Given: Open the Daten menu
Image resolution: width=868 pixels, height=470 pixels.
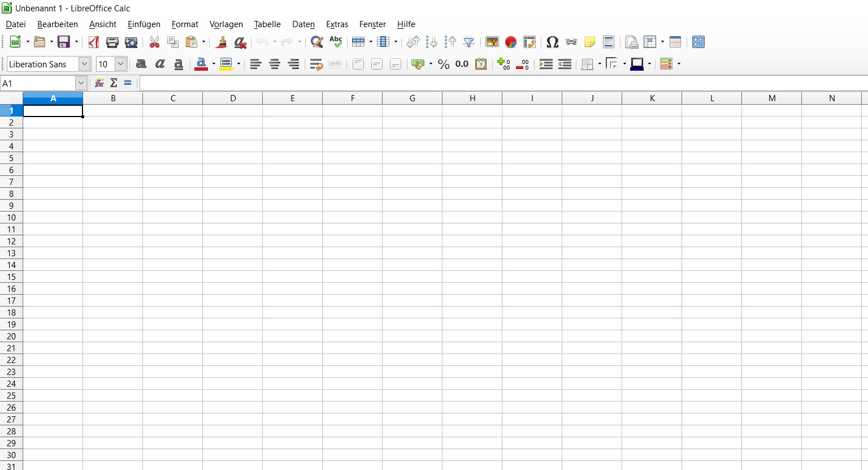Looking at the screenshot, I should click(x=303, y=24).
